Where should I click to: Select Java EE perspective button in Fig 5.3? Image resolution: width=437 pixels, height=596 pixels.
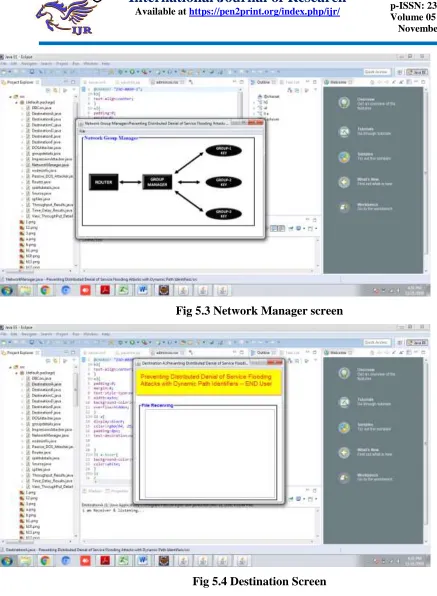[x=417, y=72]
